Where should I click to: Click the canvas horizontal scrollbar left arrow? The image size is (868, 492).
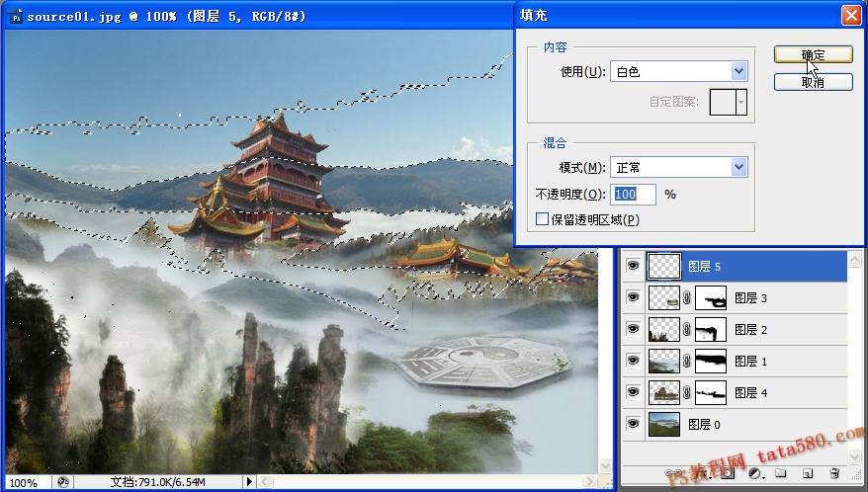click(x=264, y=482)
